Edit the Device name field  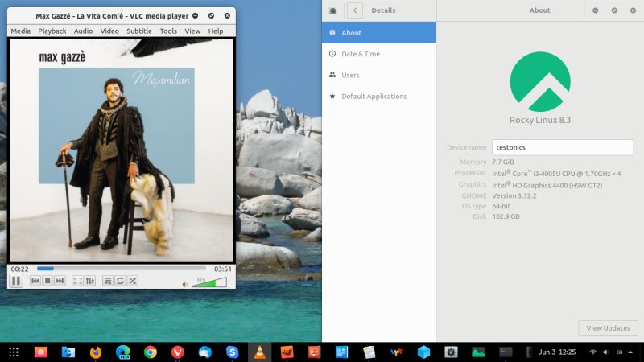[x=562, y=148]
